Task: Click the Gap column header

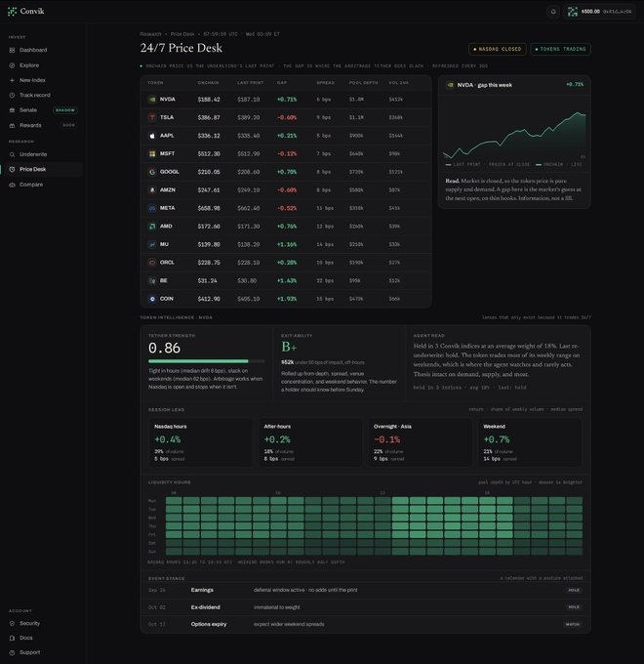Action: pos(282,83)
